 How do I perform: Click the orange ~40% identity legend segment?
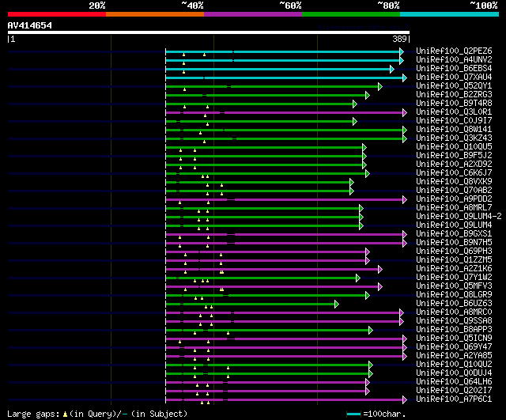coord(155,14)
